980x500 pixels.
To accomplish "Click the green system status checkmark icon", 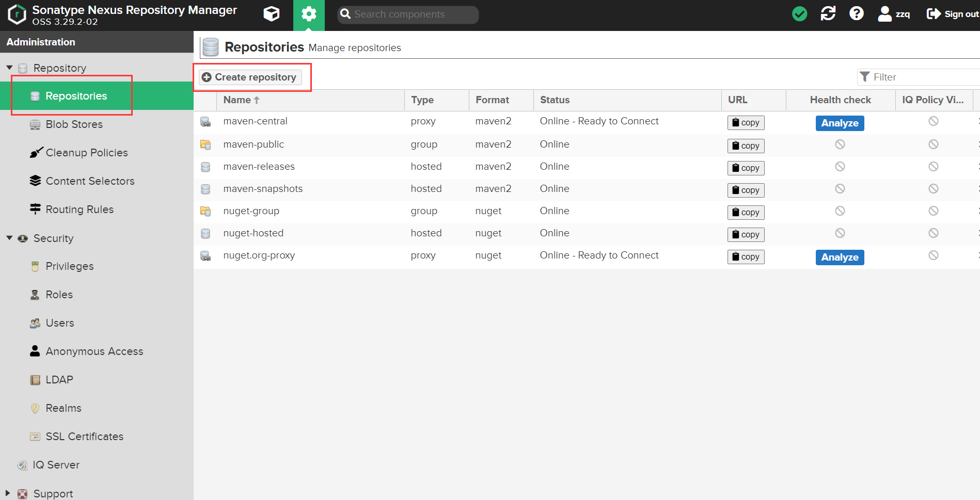I will point(799,14).
